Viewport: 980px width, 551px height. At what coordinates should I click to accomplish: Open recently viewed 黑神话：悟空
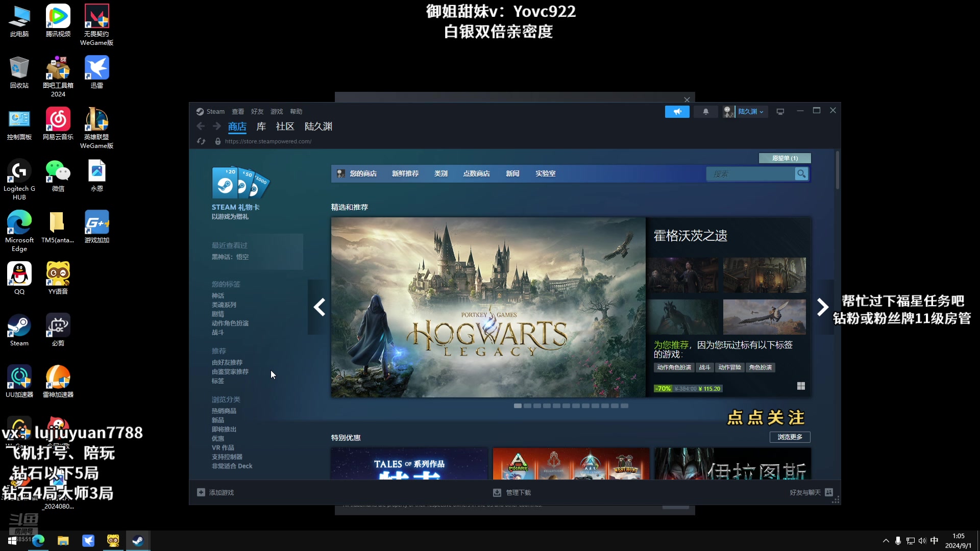click(230, 257)
